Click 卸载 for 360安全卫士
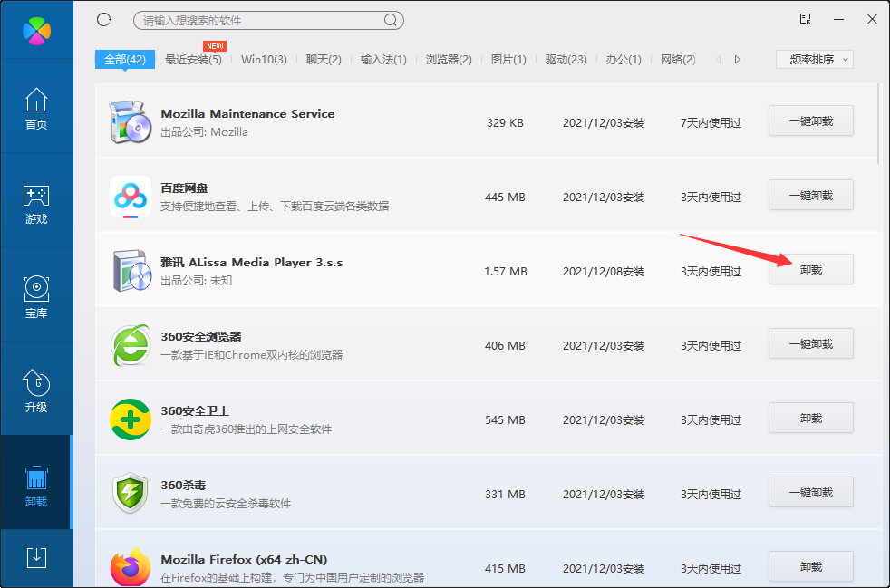 click(x=810, y=419)
